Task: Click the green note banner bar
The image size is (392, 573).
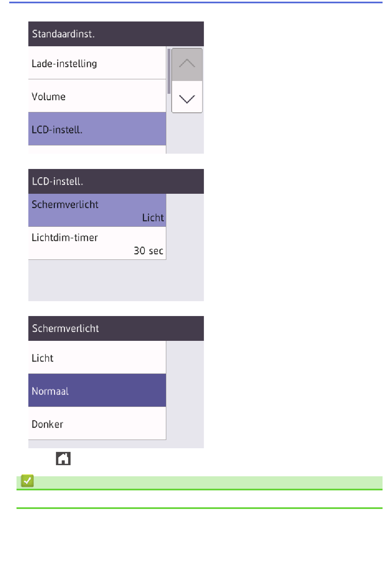Action: [199, 483]
